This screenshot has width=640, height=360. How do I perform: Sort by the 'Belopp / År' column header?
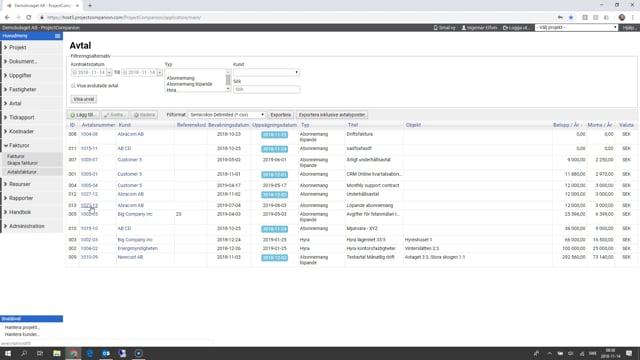[566, 125]
